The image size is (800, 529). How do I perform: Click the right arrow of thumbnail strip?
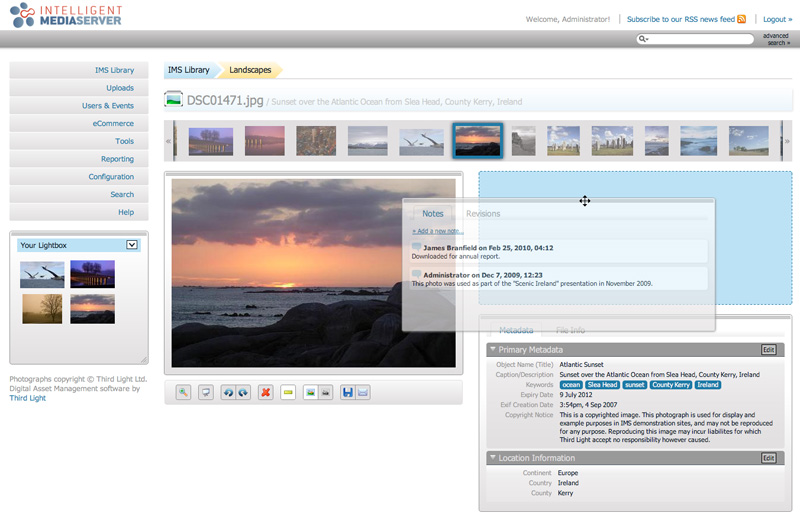(787, 141)
